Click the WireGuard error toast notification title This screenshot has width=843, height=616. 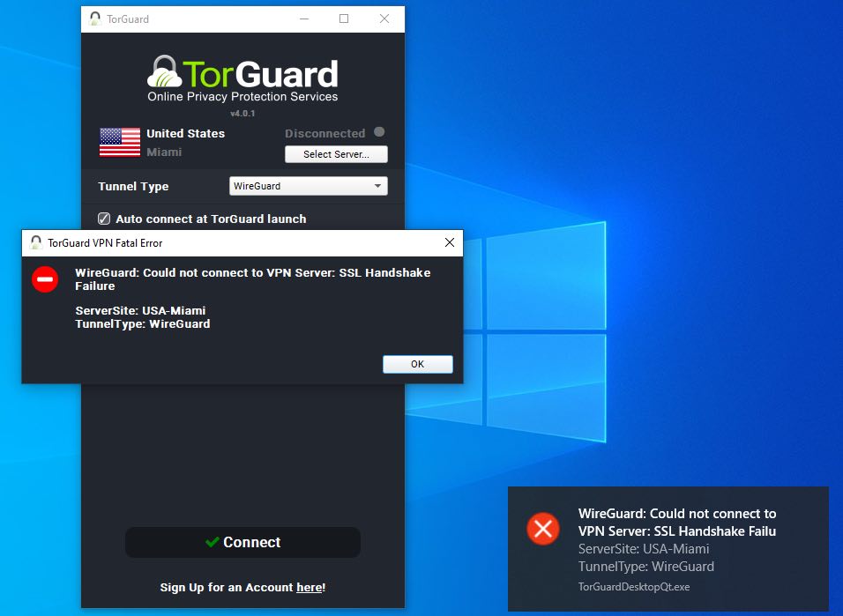click(677, 523)
